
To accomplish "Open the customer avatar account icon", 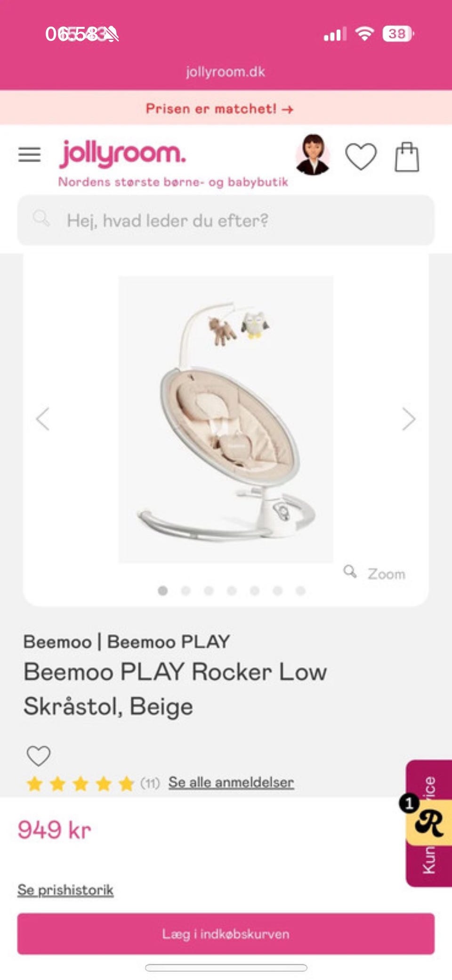I will coord(313,155).
